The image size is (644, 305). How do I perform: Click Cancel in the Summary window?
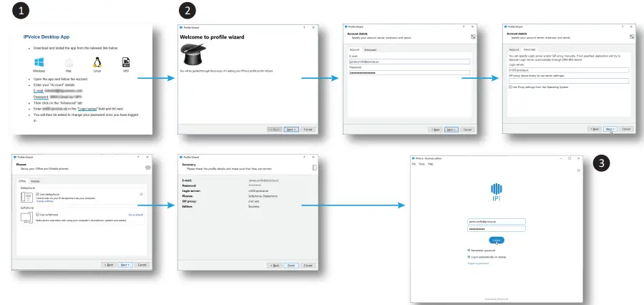307,266
